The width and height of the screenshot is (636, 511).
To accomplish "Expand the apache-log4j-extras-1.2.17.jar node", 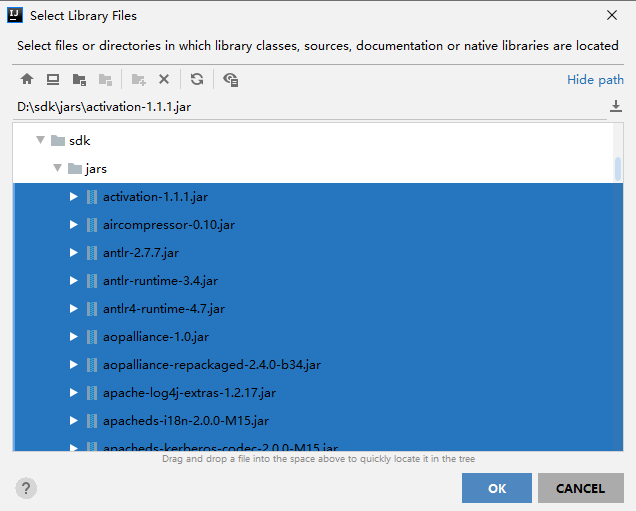I will [73, 393].
